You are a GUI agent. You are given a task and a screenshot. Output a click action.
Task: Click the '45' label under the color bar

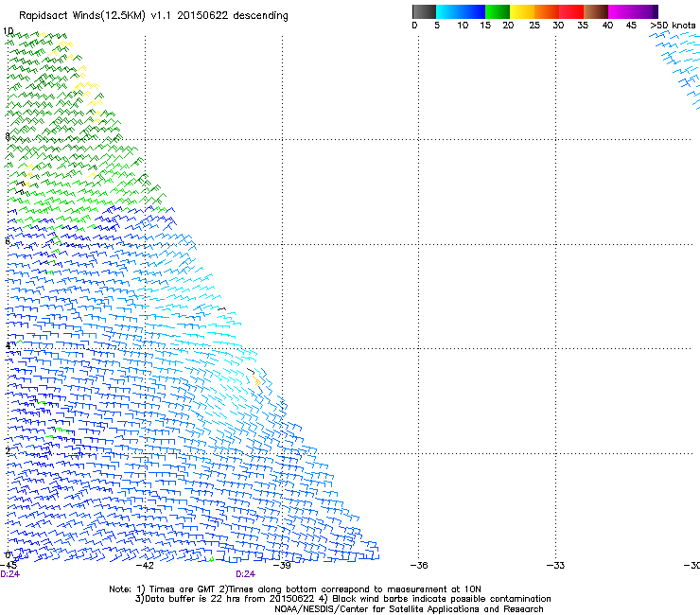point(631,26)
